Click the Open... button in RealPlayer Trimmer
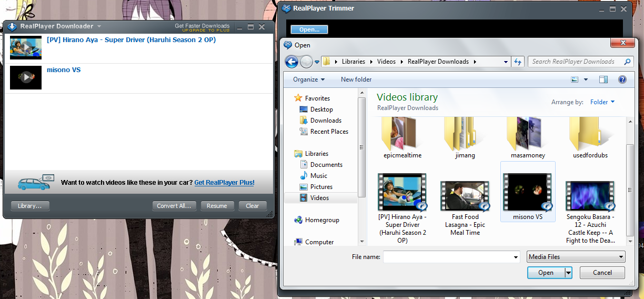Screen dimensions: 644x299 pyautogui.click(x=309, y=29)
